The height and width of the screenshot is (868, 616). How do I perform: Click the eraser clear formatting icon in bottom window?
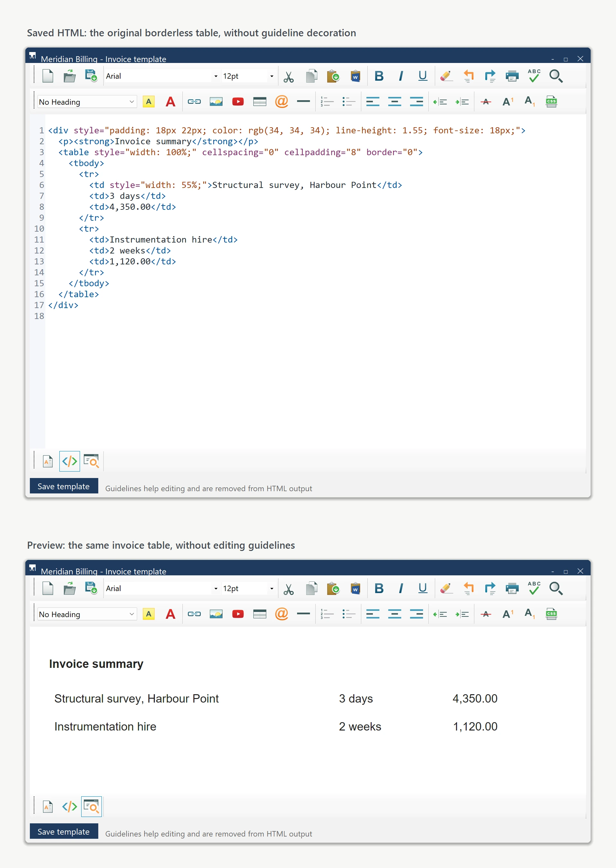pyautogui.click(x=446, y=589)
